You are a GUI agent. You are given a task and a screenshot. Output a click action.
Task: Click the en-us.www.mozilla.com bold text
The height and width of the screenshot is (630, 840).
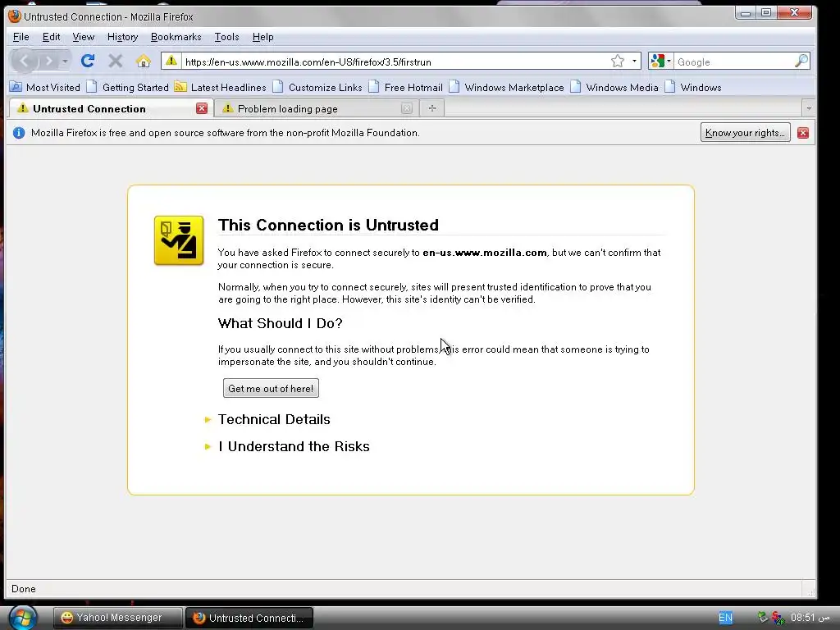coord(485,253)
